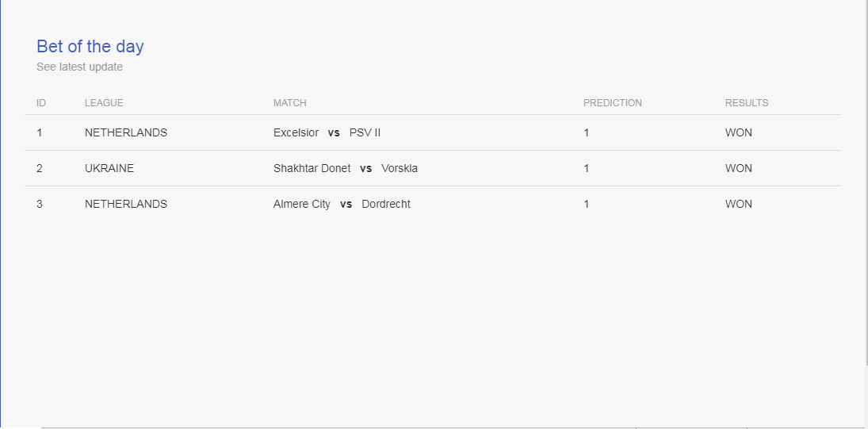Screen dimensions: 868x429
Task: Click WON result for Almere City match
Action: pos(739,205)
